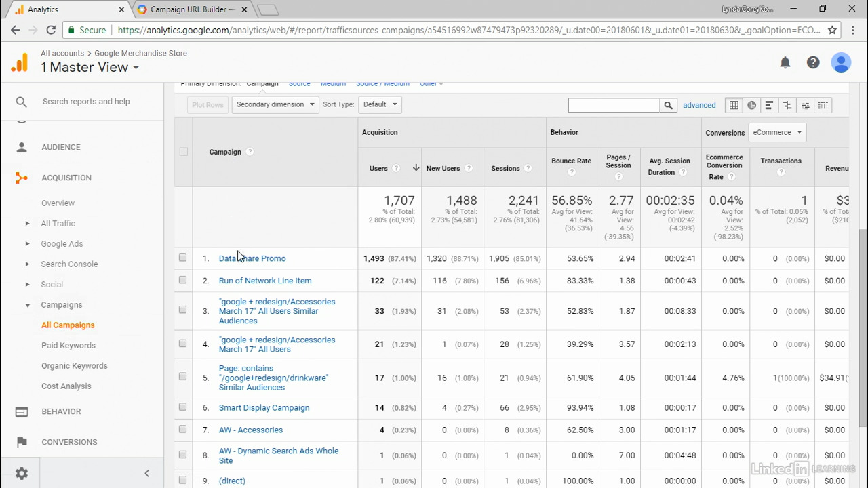The width and height of the screenshot is (868, 488).
Task: Check the box for the drinkware Similar Audiences row
Action: pyautogui.click(x=182, y=376)
